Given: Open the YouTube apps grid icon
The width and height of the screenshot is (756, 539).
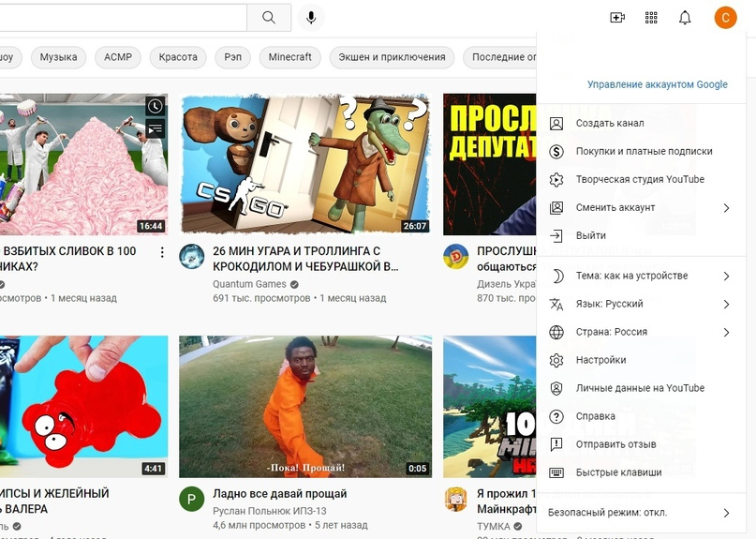Looking at the screenshot, I should pos(651,18).
